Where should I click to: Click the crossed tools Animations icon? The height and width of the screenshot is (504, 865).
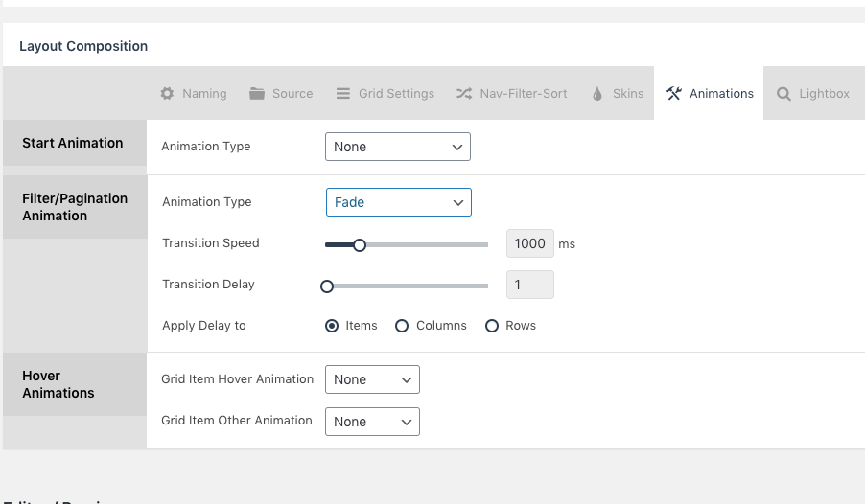pos(673,93)
